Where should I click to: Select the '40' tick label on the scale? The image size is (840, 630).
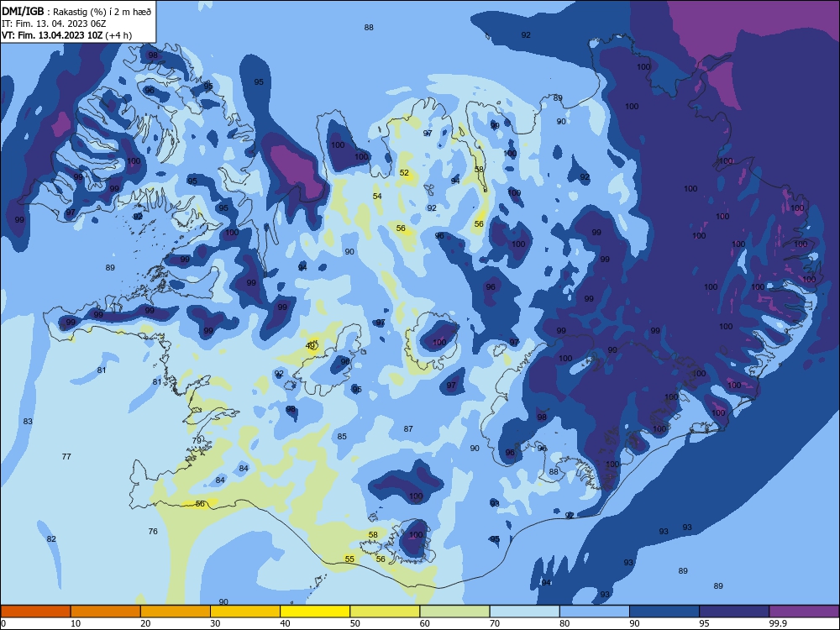pyautogui.click(x=285, y=623)
